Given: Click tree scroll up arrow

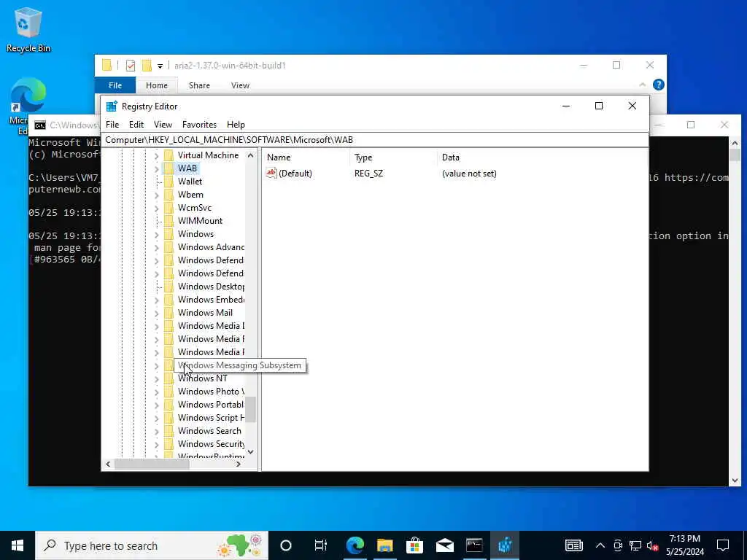Looking at the screenshot, I should pyautogui.click(x=251, y=155).
